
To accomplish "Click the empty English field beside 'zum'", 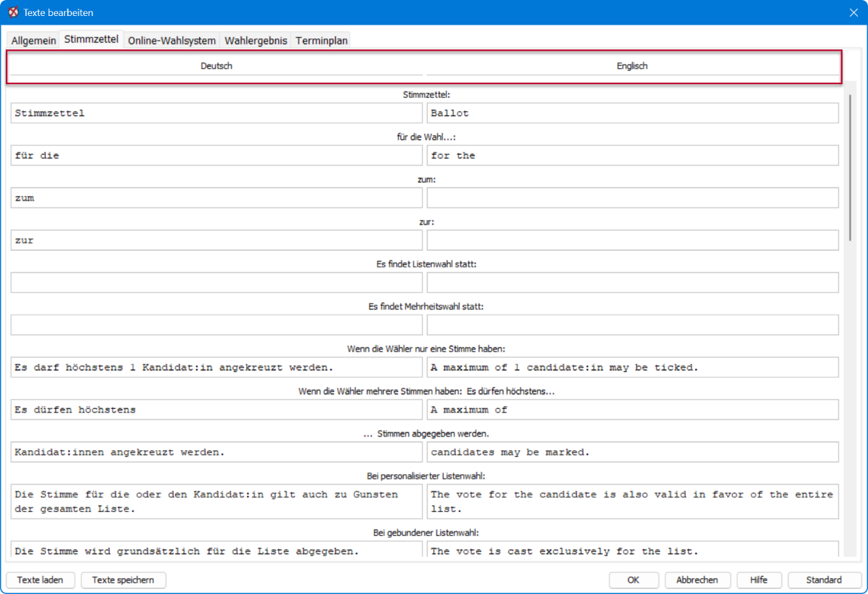I will pos(633,198).
